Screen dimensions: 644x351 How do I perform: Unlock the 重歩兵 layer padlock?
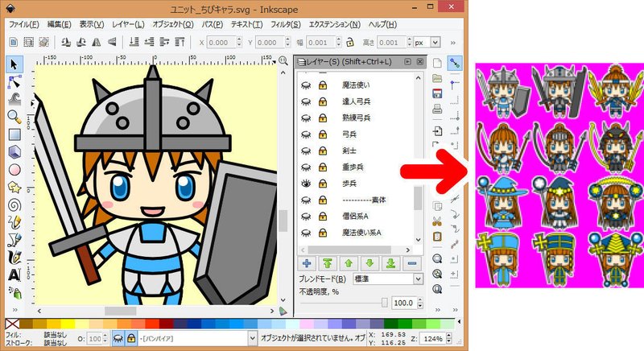tap(323, 167)
